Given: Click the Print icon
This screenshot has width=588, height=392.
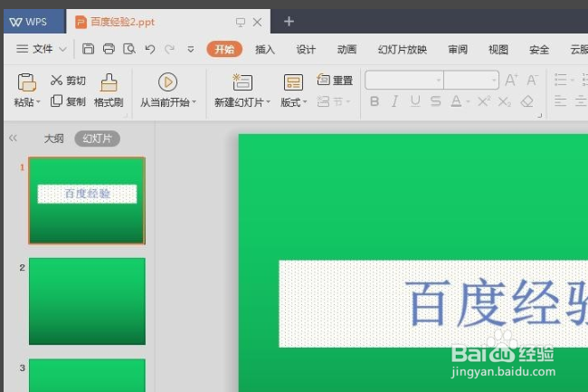Looking at the screenshot, I should pyautogui.click(x=109, y=49).
